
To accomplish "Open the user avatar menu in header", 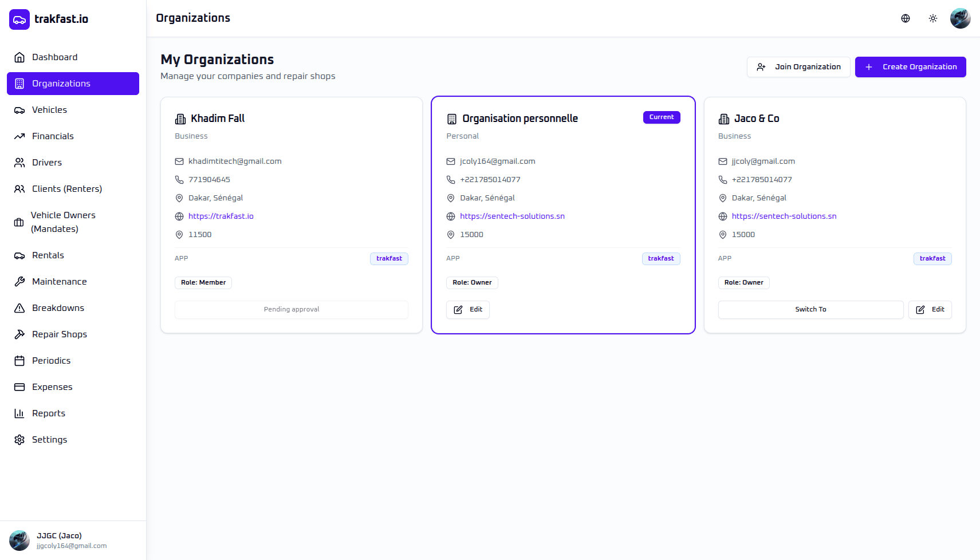I will point(960,18).
